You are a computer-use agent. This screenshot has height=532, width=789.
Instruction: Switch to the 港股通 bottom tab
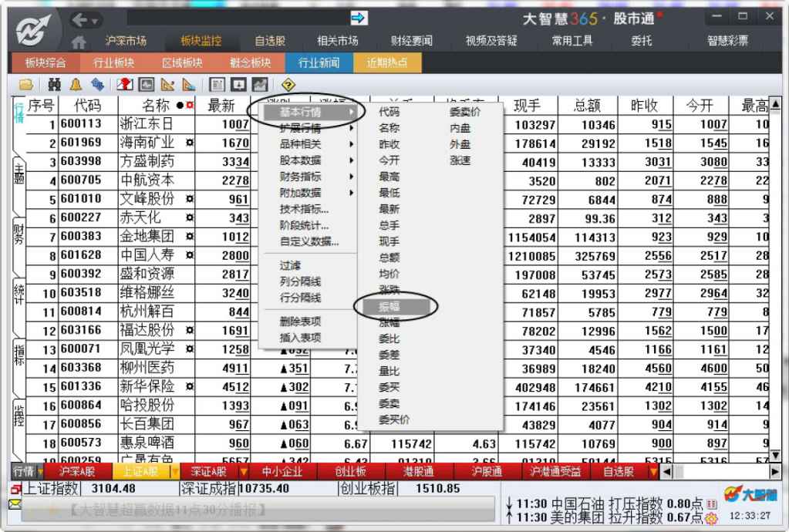pos(419,472)
